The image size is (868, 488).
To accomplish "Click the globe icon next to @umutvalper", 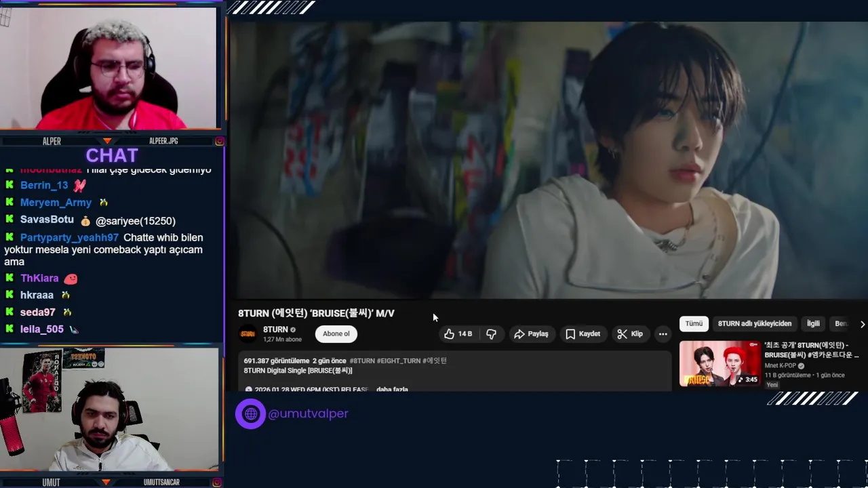I will 250,413.
